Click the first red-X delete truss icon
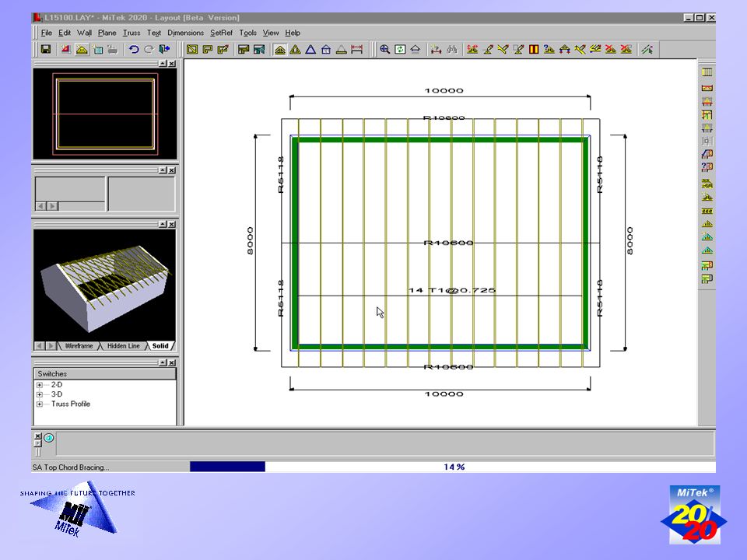Viewport: 747px width, 560px height. (x=610, y=50)
